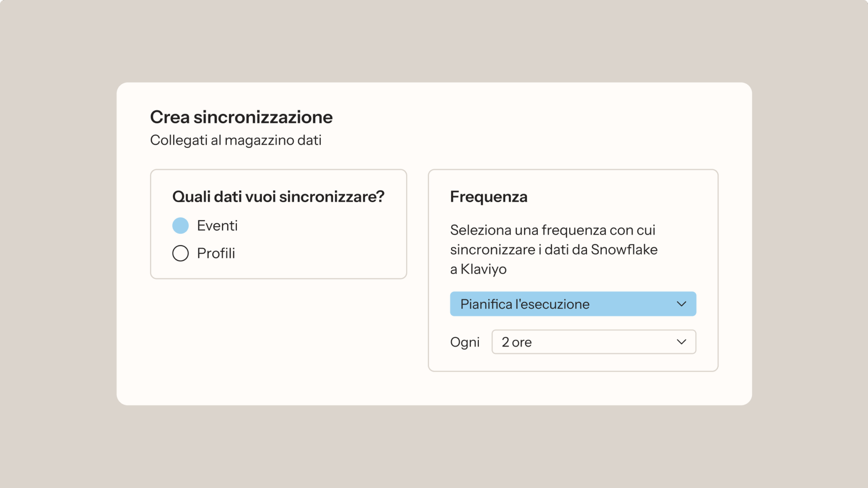Click the "Profili" option label
Screen dimensions: 868x488
[216, 253]
